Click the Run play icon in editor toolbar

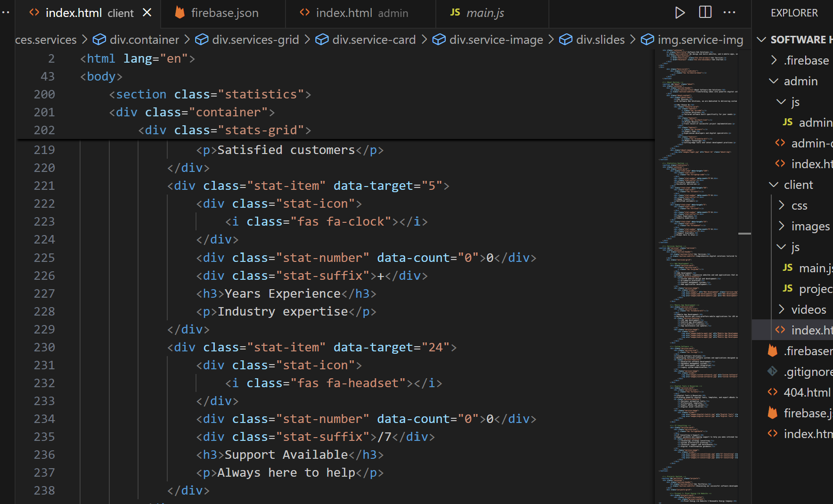[679, 13]
